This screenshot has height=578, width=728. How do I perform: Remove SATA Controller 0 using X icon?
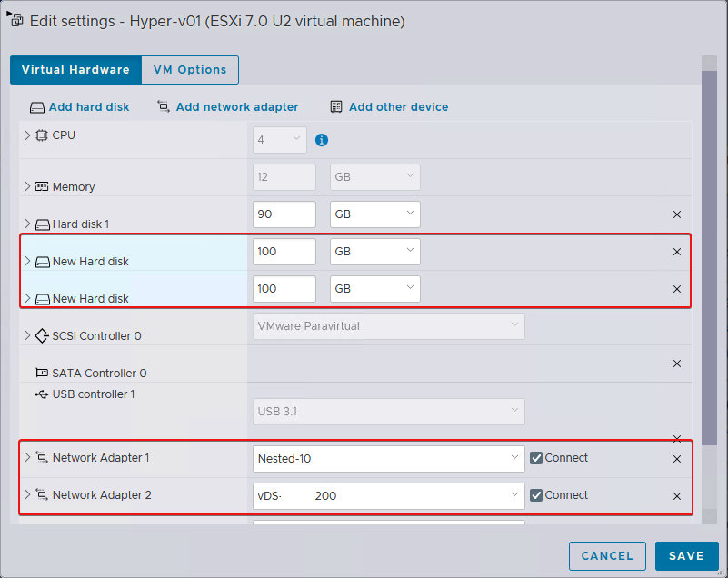coord(676,364)
